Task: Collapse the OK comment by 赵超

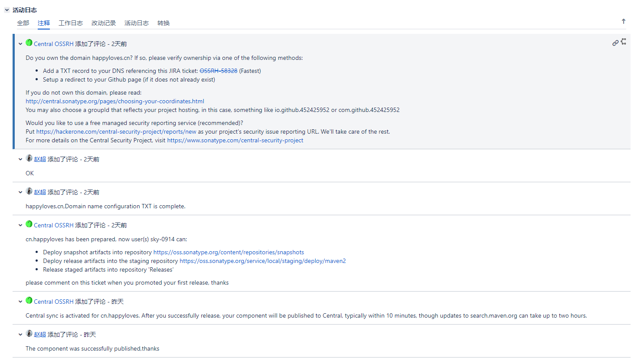Action: tap(20, 159)
